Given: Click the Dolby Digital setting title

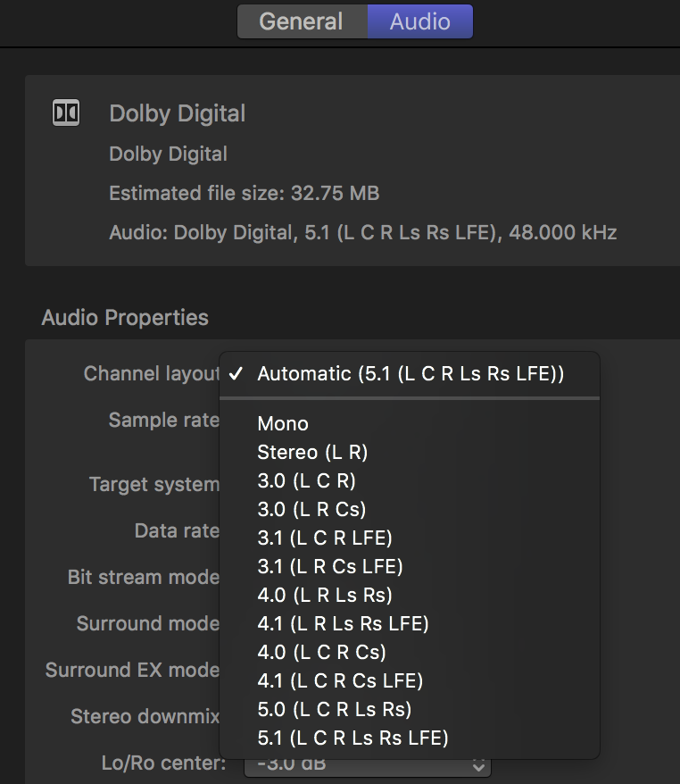Looking at the screenshot, I should pyautogui.click(x=177, y=113).
